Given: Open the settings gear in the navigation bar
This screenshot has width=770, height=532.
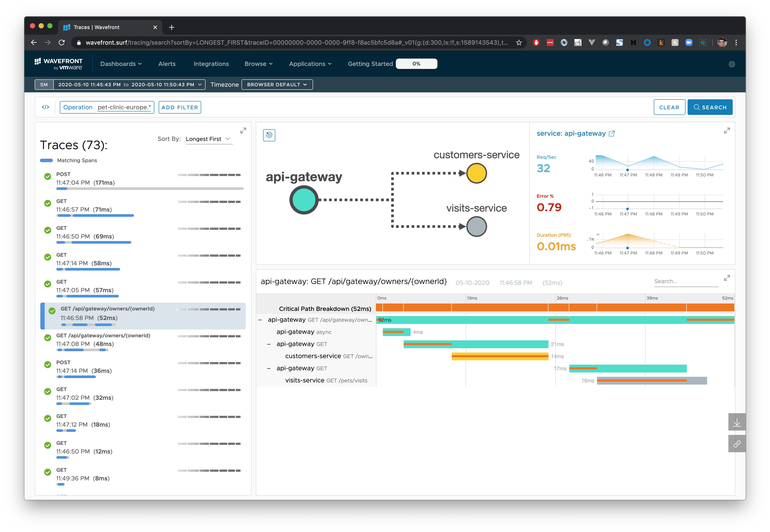Looking at the screenshot, I should (x=732, y=64).
